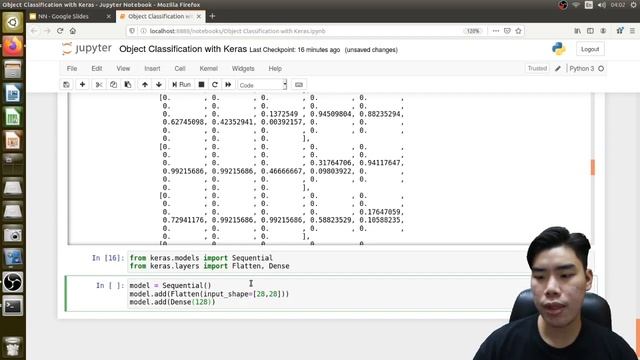This screenshot has width=640, height=360.
Task: Rename the notebook title Object Classification with Keras
Action: pyautogui.click(x=183, y=49)
